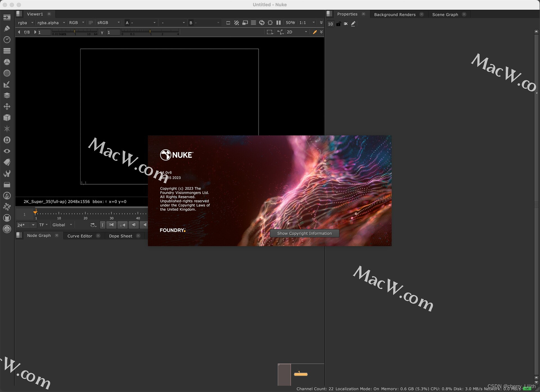
Task: Open the rgba layer dropdown
Action: tap(25, 23)
